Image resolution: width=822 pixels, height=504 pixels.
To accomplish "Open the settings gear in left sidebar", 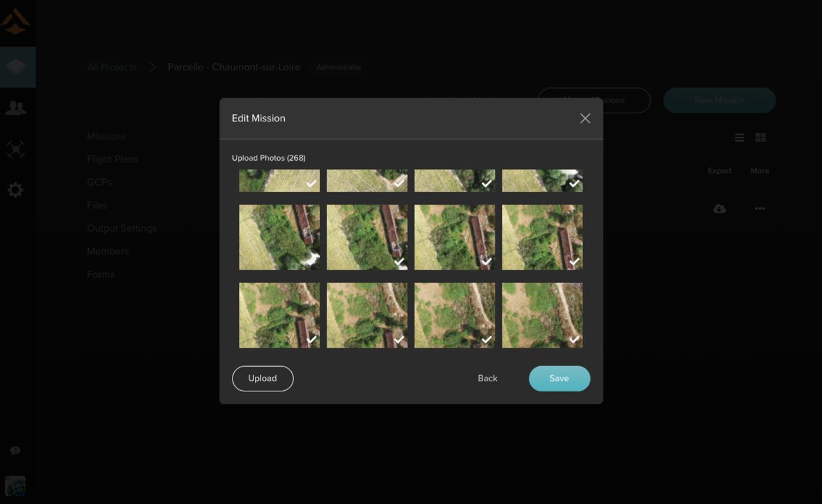I will pos(16,190).
